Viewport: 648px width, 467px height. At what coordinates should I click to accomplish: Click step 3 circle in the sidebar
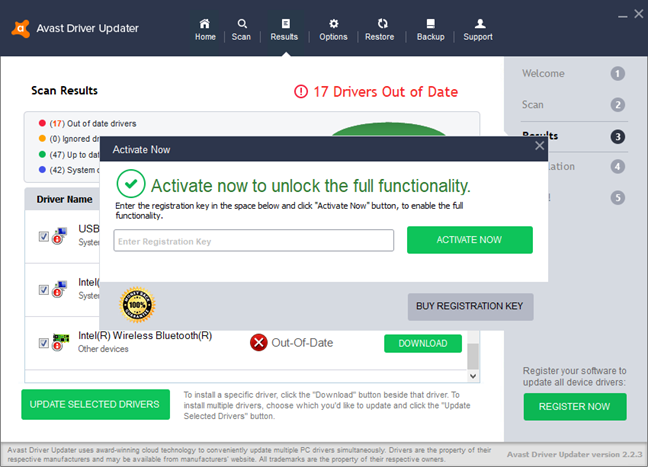(x=618, y=136)
